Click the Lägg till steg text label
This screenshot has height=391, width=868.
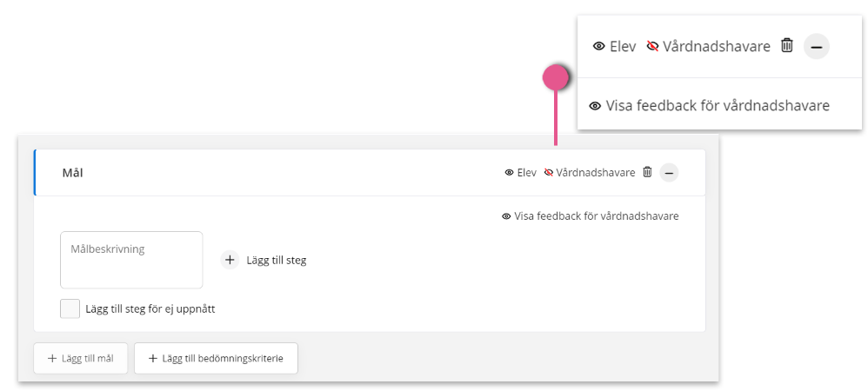tap(277, 261)
